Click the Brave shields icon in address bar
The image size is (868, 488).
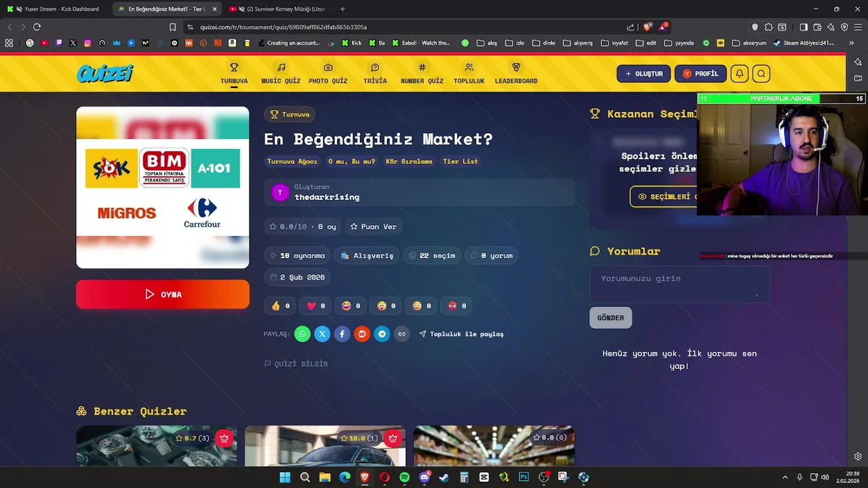point(647,27)
